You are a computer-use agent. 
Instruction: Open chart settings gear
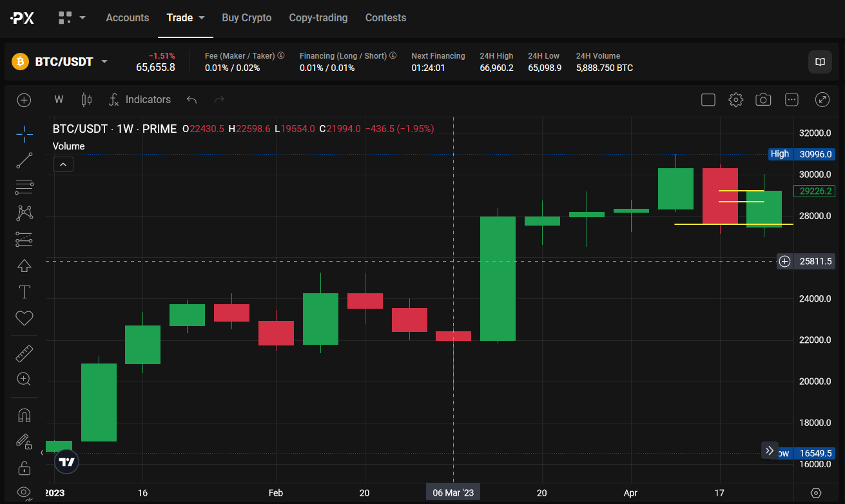[x=735, y=100]
